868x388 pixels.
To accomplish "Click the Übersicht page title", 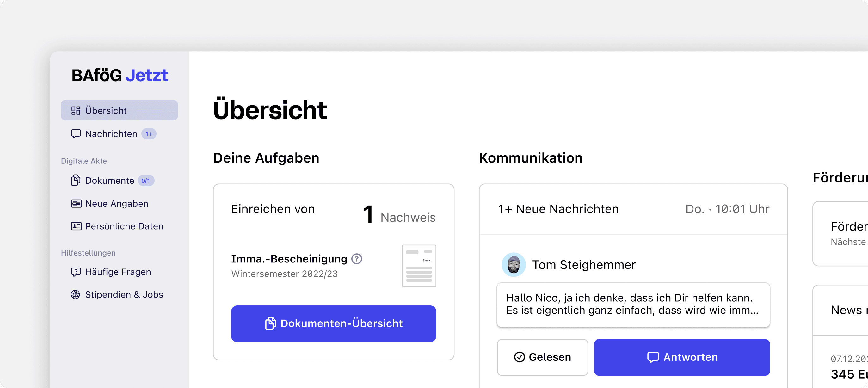I will [270, 109].
